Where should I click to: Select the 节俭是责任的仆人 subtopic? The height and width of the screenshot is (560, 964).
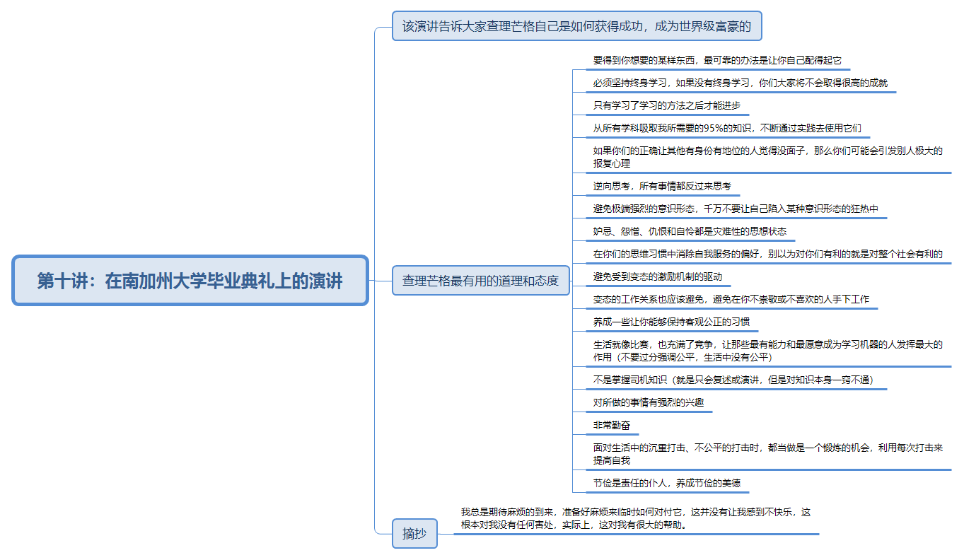coord(667,484)
